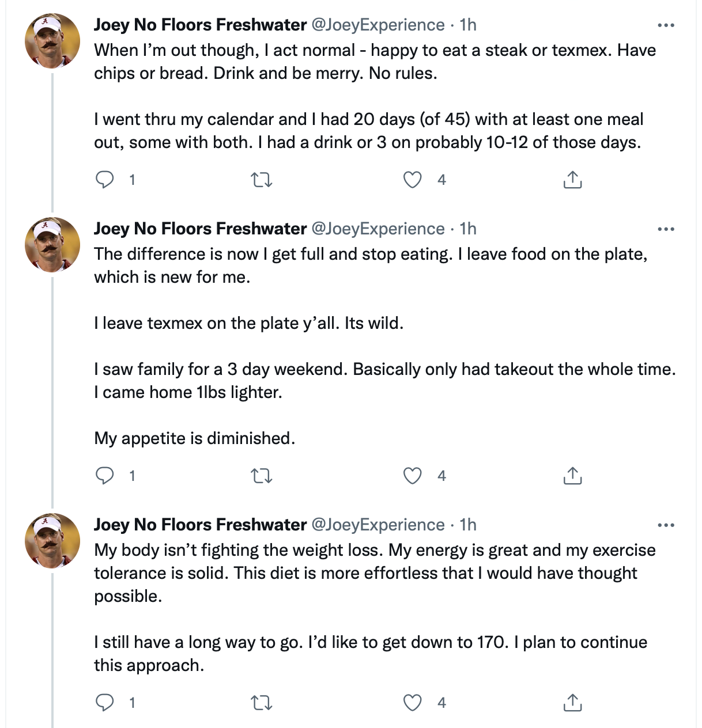Reply to the tweet about getting down to 170
The height and width of the screenshot is (728, 702).
(105, 703)
